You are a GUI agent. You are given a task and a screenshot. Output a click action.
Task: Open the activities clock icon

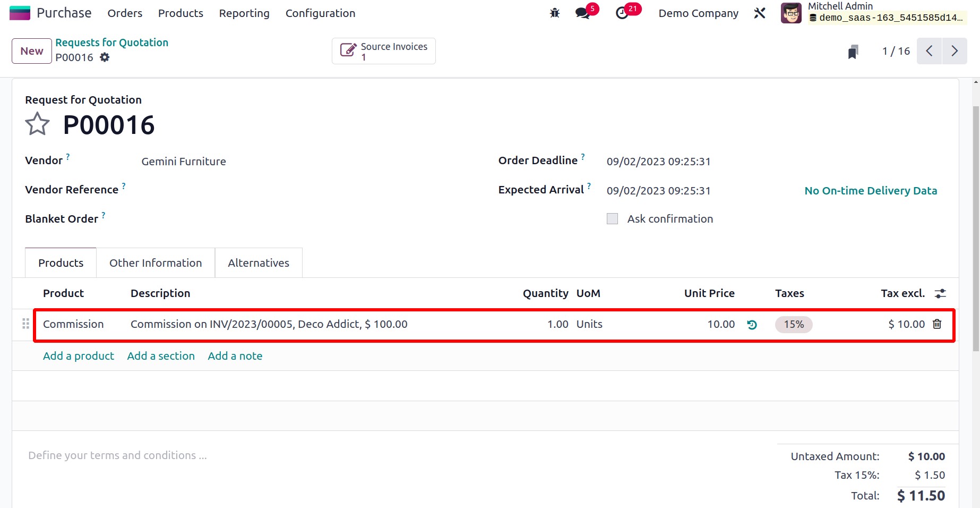[x=622, y=13]
